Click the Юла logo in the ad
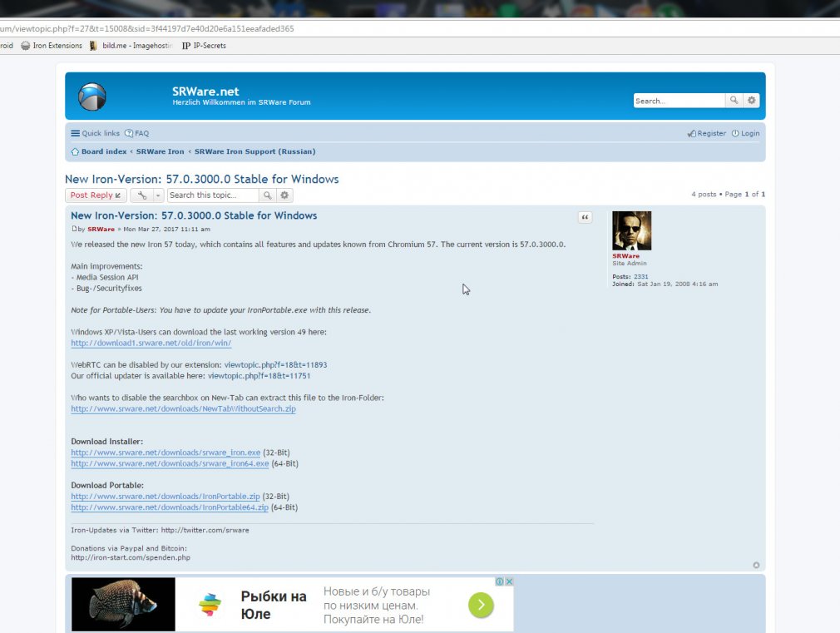Viewport: 840px width, 633px height. pos(210,604)
